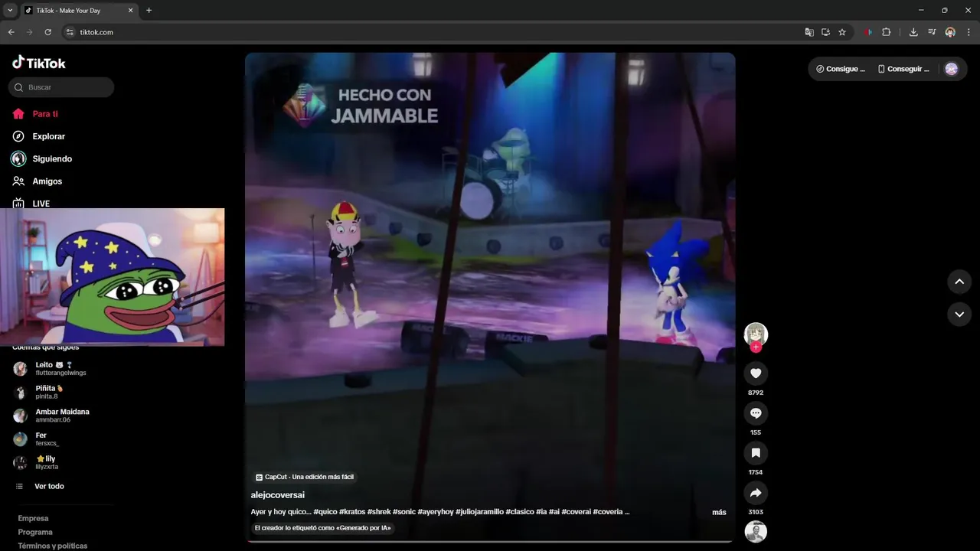Click the video progress bar

point(490,541)
